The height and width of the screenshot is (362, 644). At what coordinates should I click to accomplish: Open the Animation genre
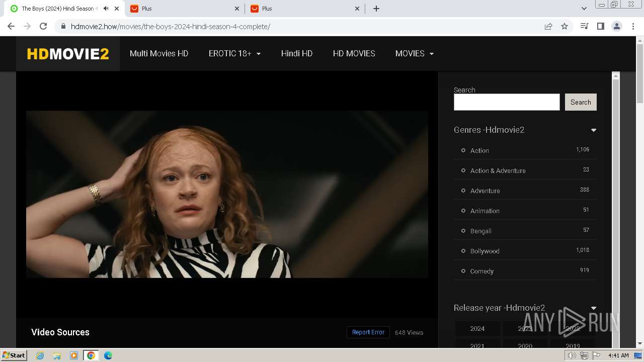(x=485, y=211)
